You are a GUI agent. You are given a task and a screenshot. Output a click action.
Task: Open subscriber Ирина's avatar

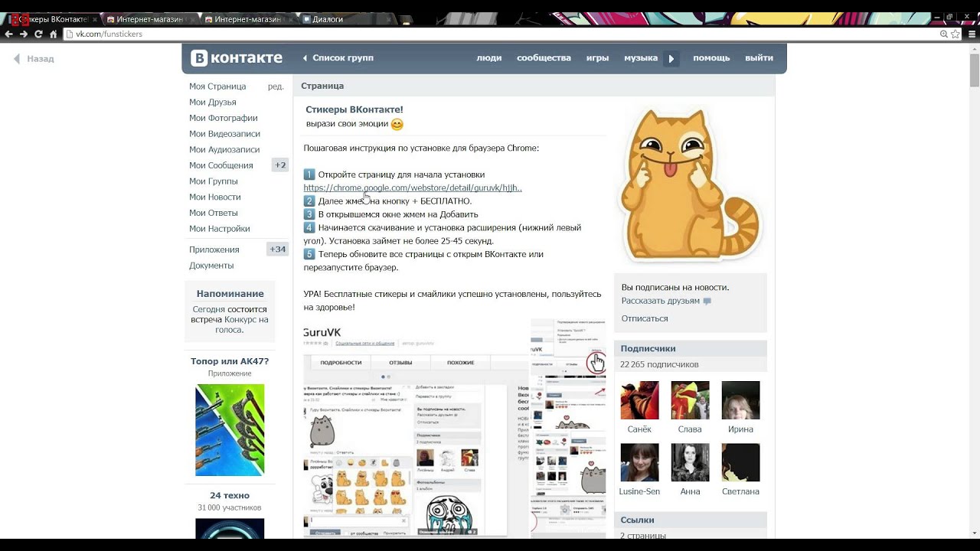click(740, 400)
